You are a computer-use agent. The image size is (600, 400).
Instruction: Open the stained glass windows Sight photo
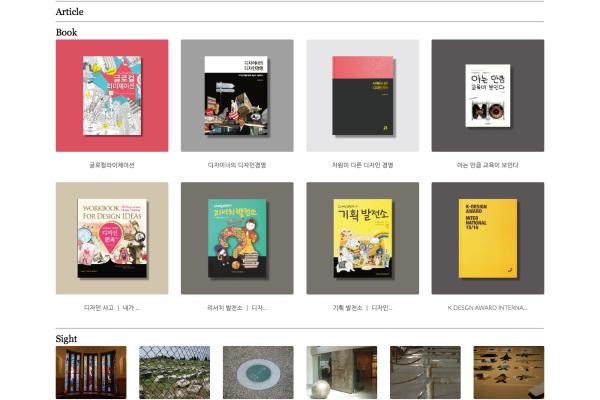click(x=91, y=372)
